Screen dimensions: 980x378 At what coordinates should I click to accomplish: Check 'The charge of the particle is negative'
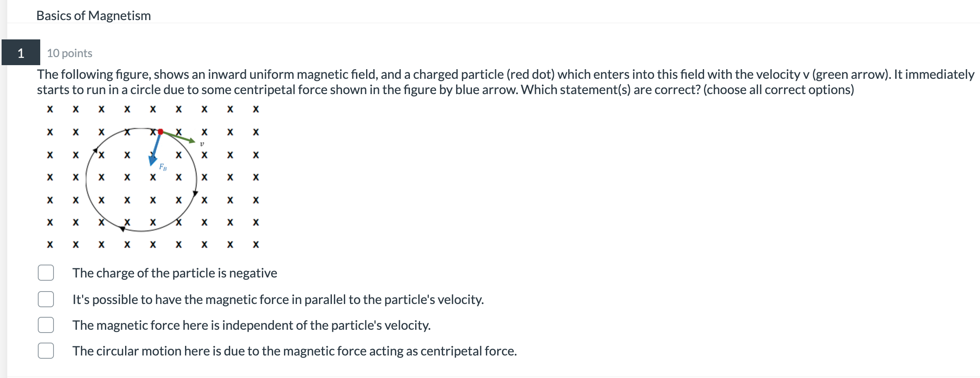click(45, 273)
